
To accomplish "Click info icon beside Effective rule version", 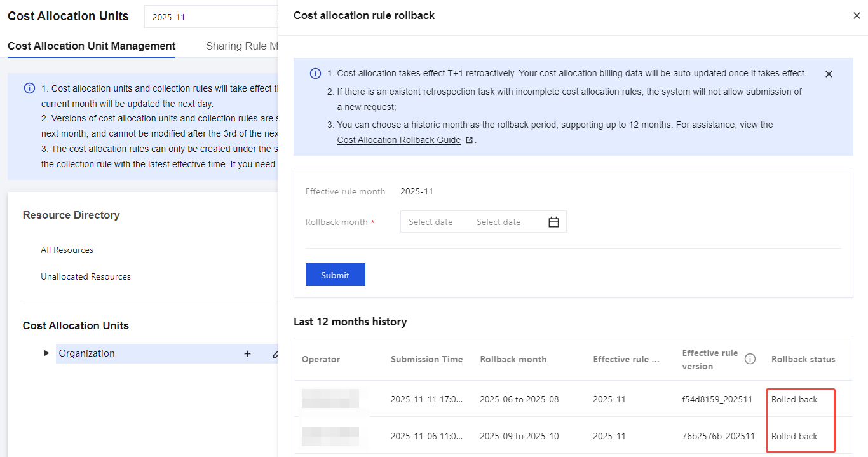I will (x=750, y=359).
